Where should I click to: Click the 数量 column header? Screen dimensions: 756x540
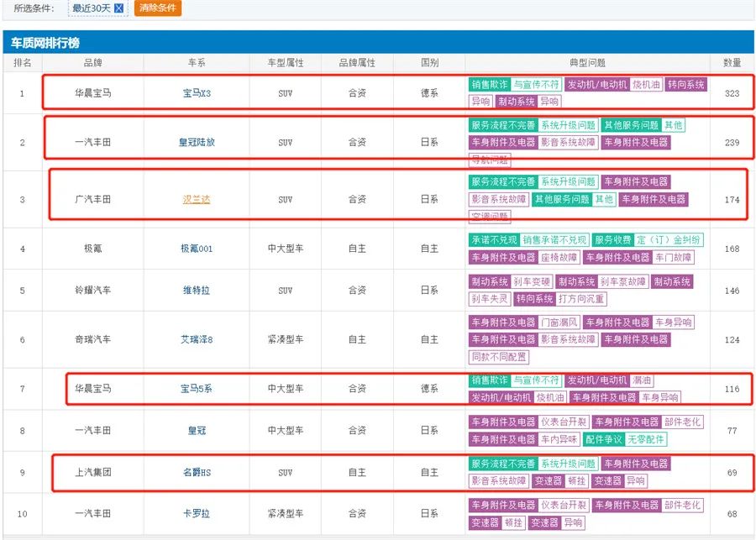point(732,63)
